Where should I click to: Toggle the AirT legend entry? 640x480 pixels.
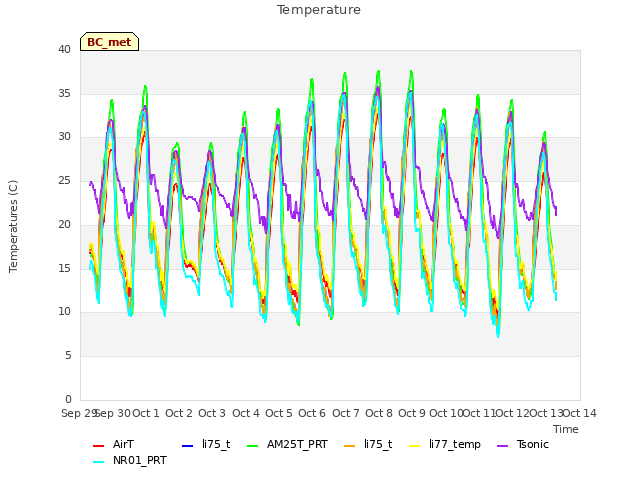[x=113, y=444]
